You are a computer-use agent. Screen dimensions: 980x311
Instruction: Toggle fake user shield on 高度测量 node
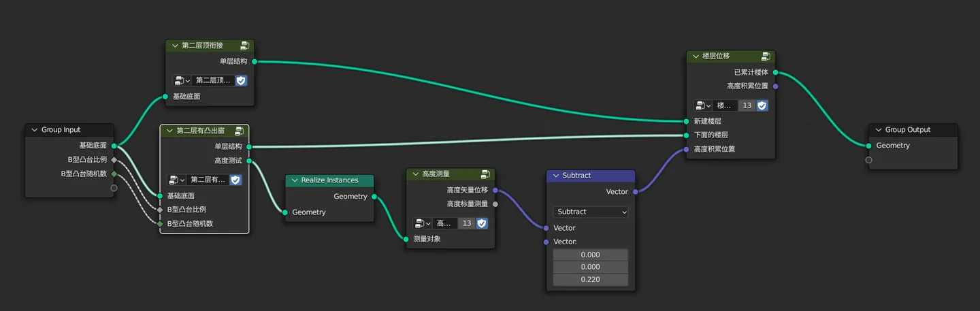(482, 223)
